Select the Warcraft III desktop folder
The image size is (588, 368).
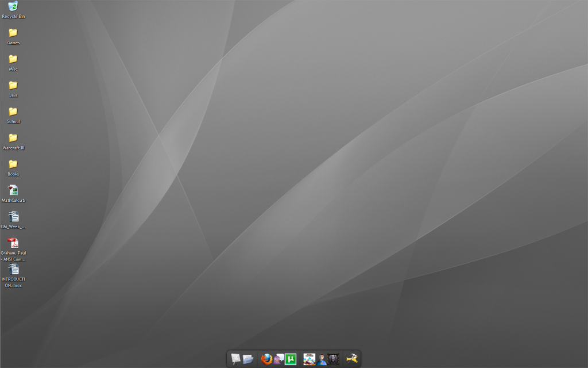(13, 141)
